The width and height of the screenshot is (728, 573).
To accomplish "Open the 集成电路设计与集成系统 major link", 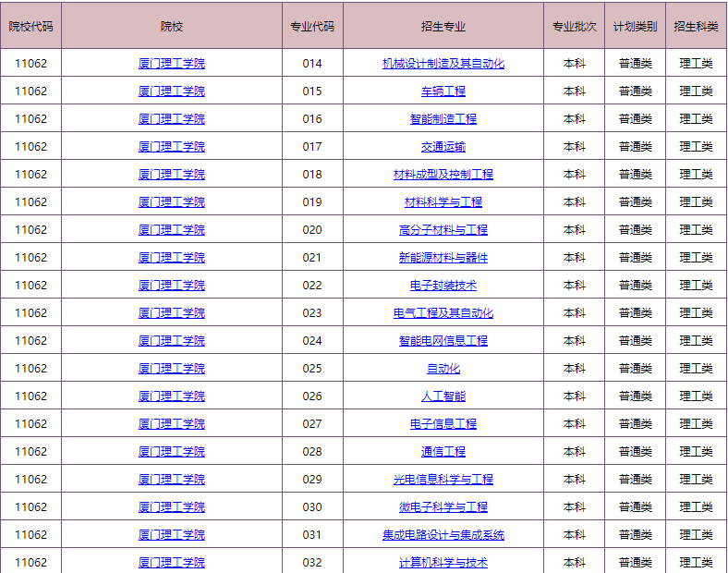I will [443, 535].
